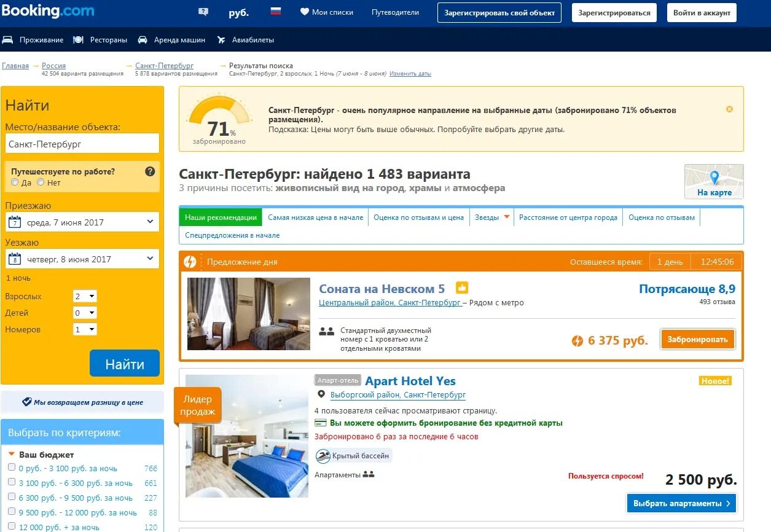Check budget 3 100 руб. - 6 300 руб.
This screenshot has width=771, height=532.
(12, 482)
